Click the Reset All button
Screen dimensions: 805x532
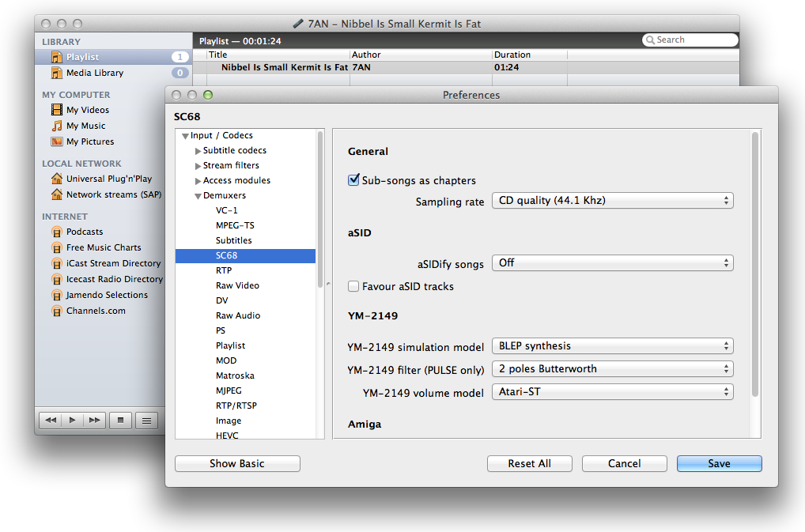(x=529, y=464)
